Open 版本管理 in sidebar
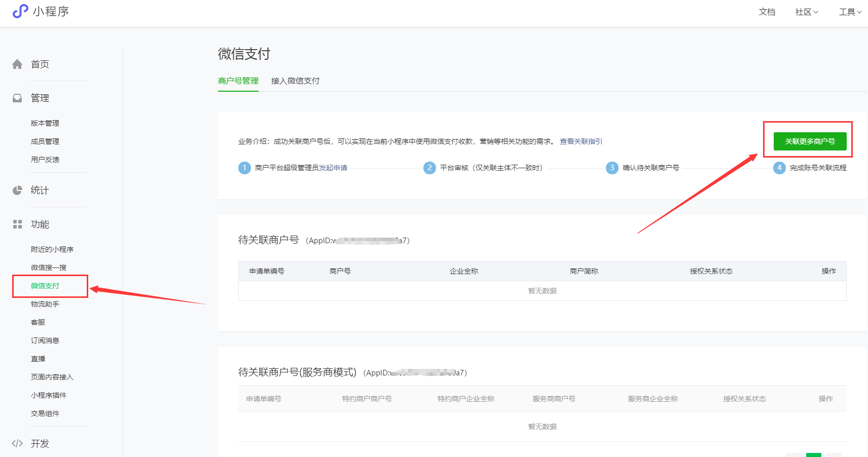The height and width of the screenshot is (457, 868). (45, 123)
